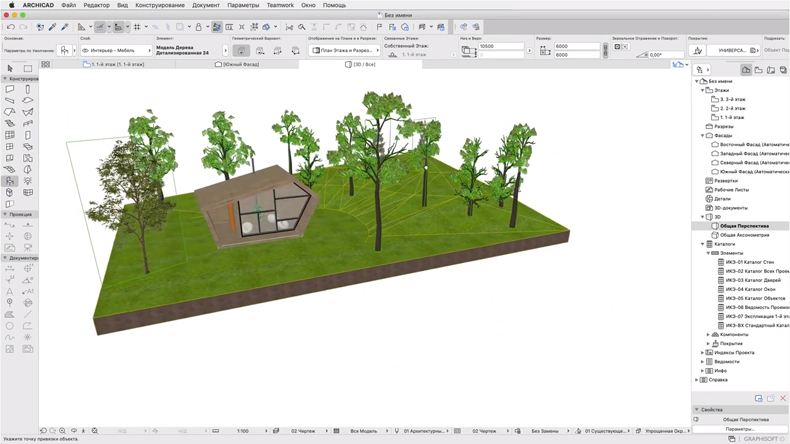Select the Syringe inject parameters tool

[64, 27]
